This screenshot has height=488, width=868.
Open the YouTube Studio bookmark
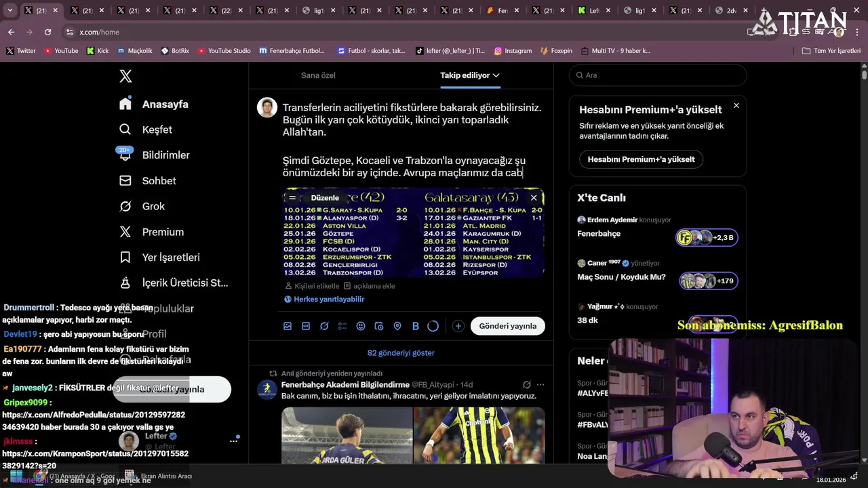click(x=224, y=51)
